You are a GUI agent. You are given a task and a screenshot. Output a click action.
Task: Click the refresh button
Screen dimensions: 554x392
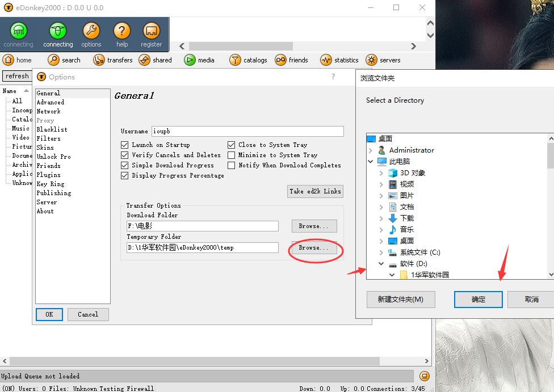[17, 76]
